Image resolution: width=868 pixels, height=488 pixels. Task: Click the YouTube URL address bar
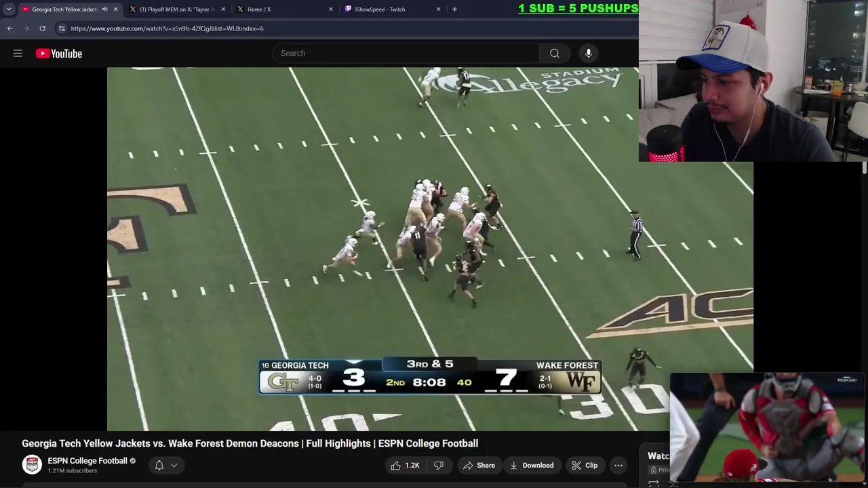click(167, 28)
